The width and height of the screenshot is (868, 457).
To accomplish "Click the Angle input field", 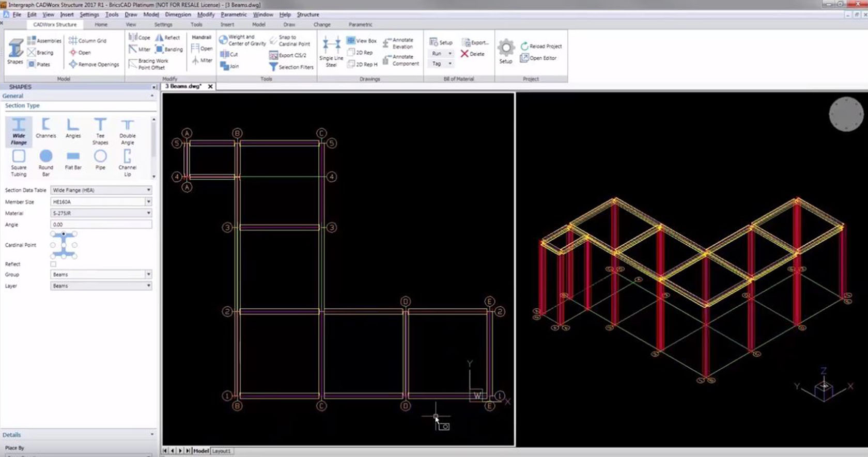I will (101, 224).
